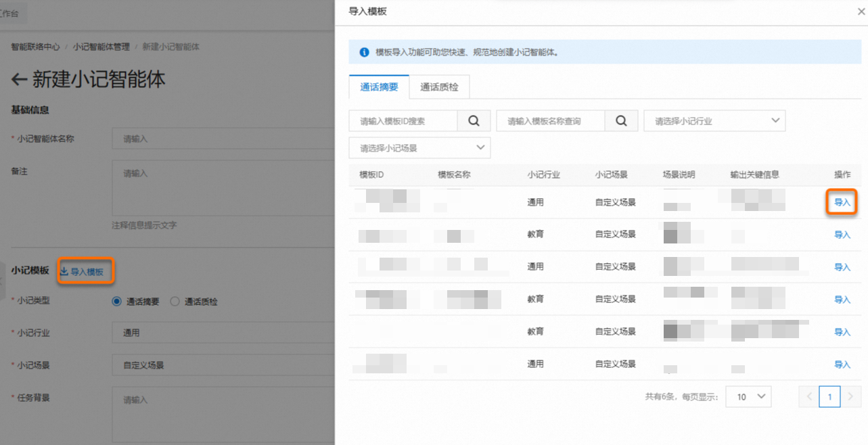Go to previous page with left arrow

tap(808, 397)
